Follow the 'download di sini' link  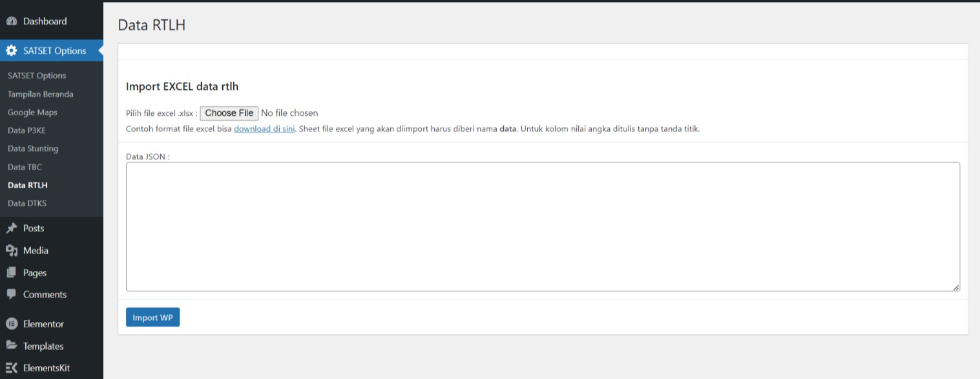click(264, 129)
